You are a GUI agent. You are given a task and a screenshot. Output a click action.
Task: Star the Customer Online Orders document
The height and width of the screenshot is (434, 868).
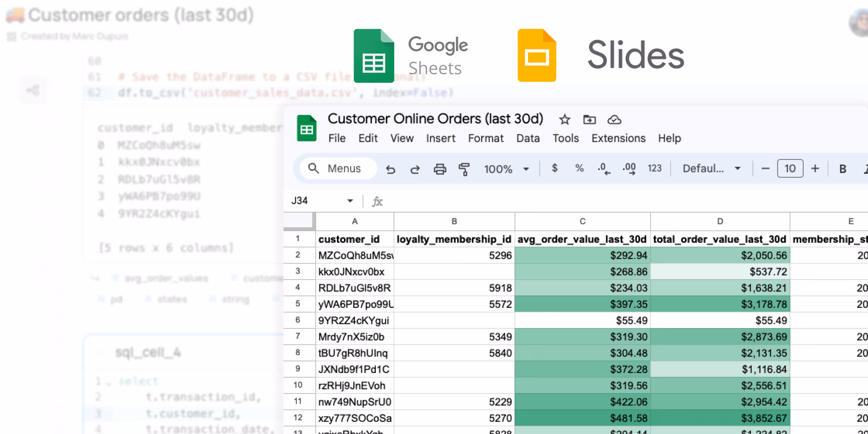tap(565, 119)
